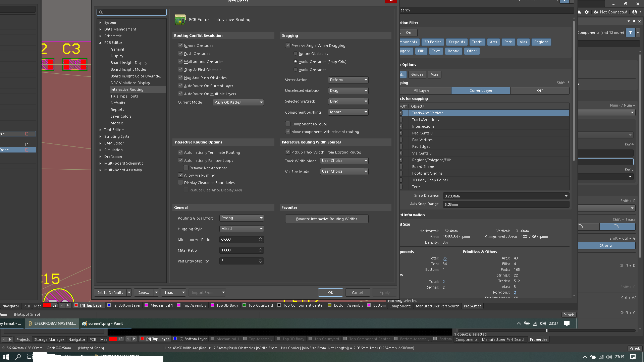Pin the right-side panel with the pin icon
Viewport: 644px width, 362px height.
[634, 21]
